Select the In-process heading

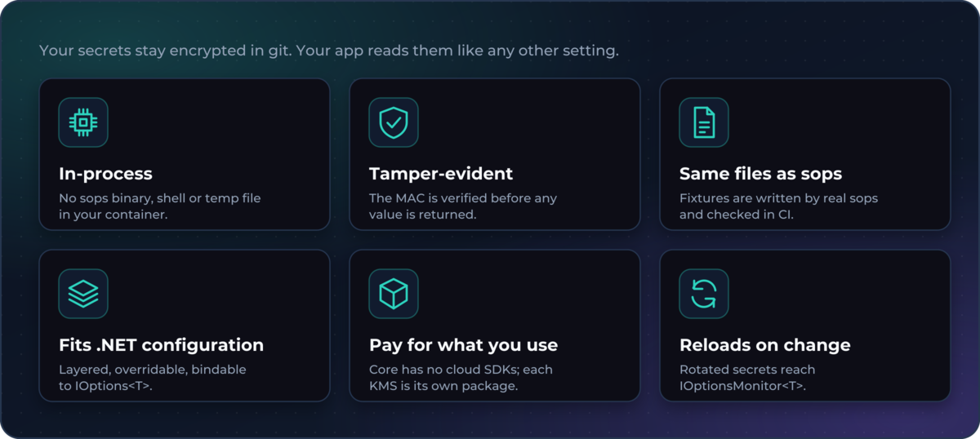pyautogui.click(x=105, y=174)
